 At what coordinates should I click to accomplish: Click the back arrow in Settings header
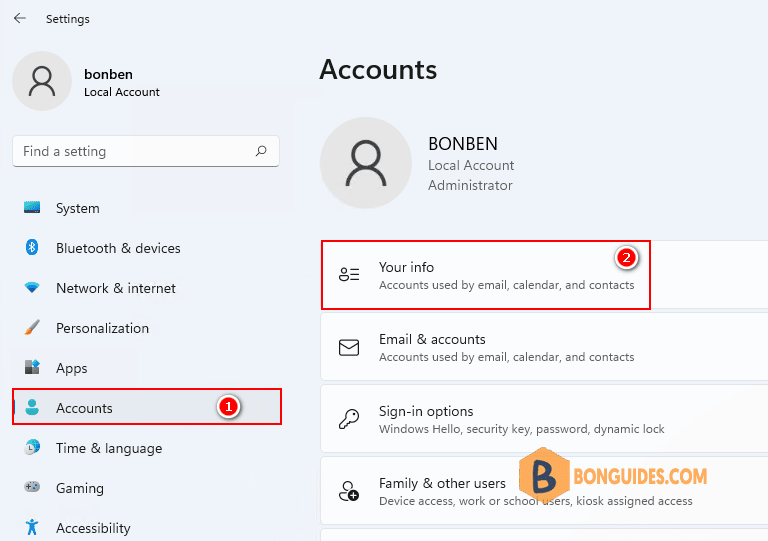[x=20, y=19]
